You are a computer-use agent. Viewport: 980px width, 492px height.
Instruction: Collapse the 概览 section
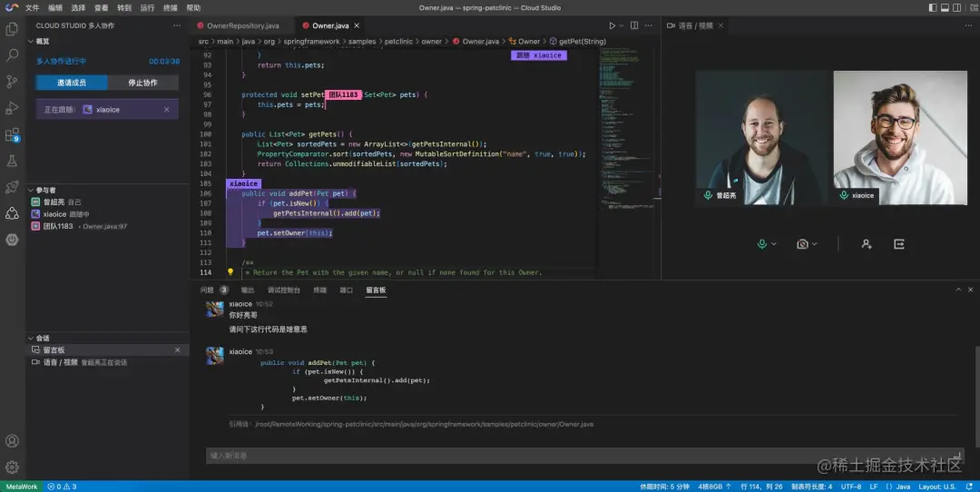click(x=31, y=41)
